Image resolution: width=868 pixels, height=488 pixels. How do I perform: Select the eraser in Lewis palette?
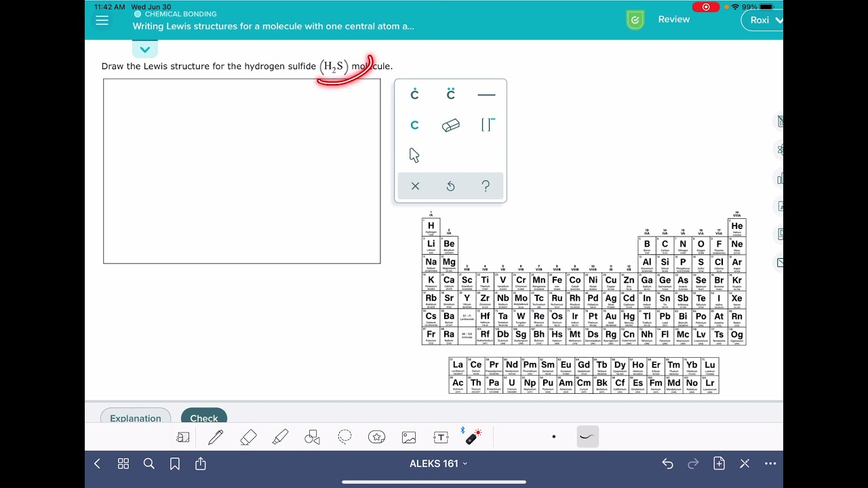pyautogui.click(x=451, y=125)
